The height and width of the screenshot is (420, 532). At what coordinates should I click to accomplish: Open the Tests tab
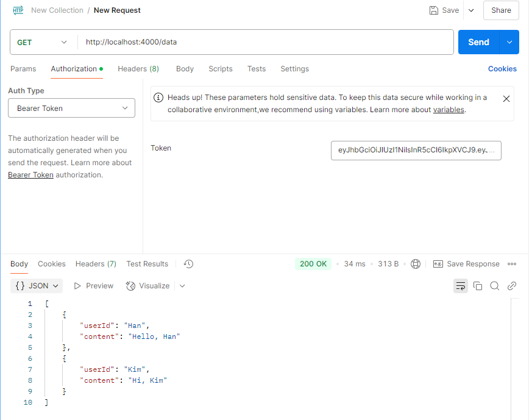point(256,69)
